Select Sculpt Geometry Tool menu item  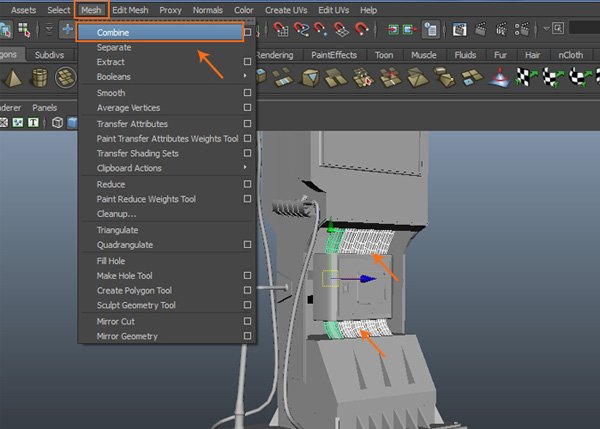tap(167, 305)
